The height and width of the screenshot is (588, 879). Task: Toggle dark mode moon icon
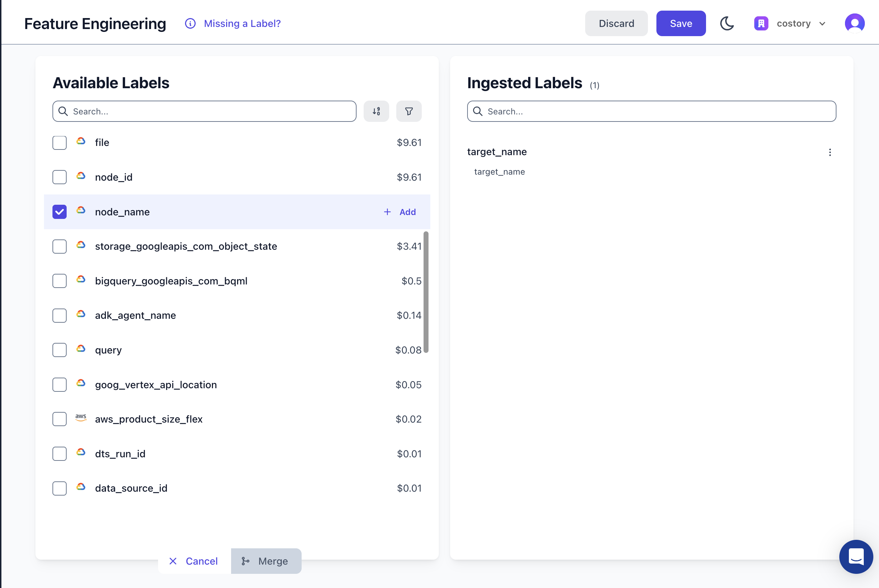click(727, 23)
